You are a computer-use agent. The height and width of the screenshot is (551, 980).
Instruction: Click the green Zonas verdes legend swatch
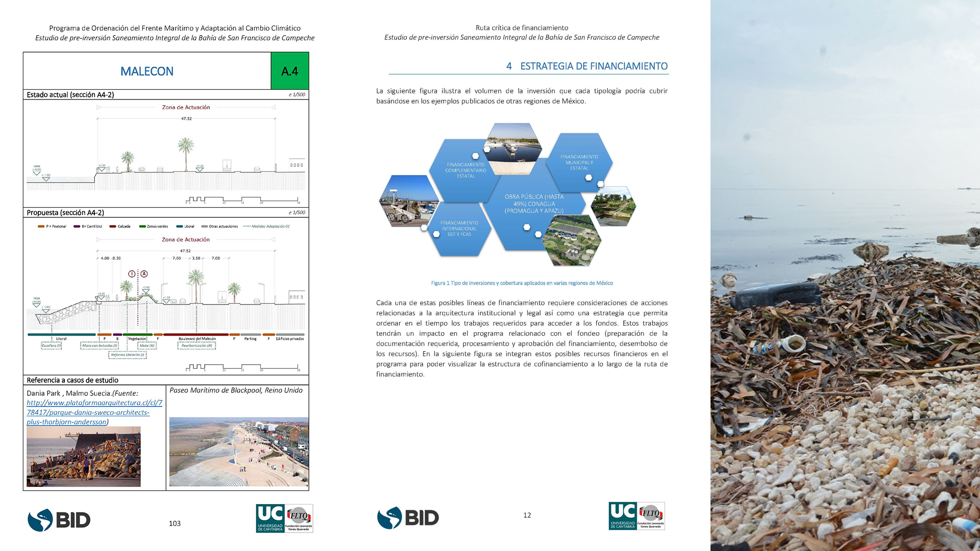point(142,227)
